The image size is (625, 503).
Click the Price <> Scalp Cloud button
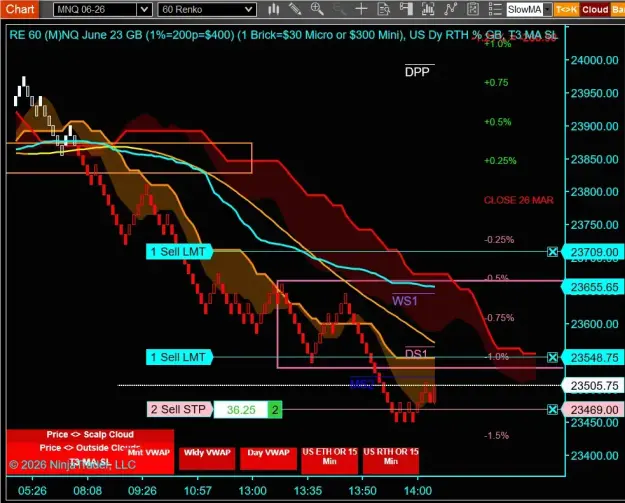click(x=90, y=434)
